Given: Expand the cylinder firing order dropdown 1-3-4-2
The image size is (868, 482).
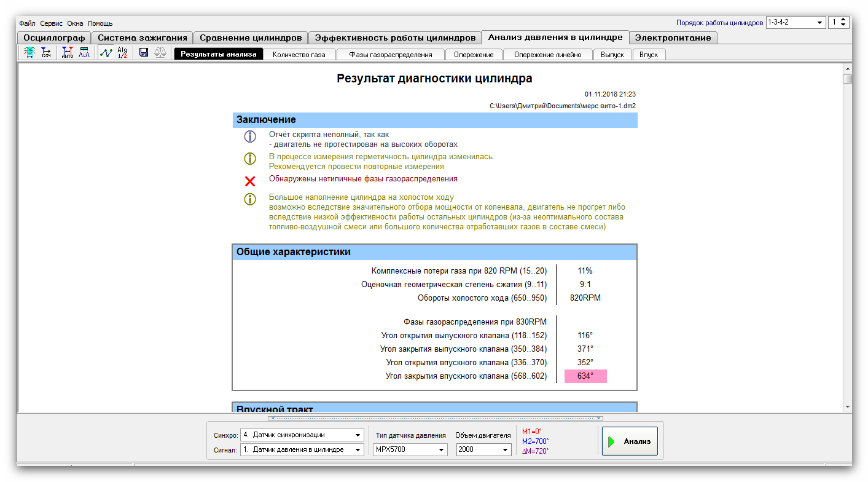Looking at the screenshot, I should point(819,22).
